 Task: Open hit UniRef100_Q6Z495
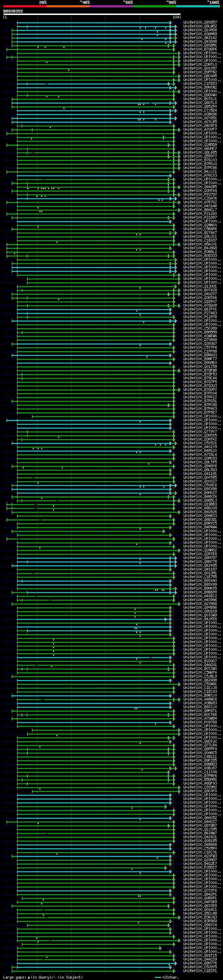click(x=200, y=566)
